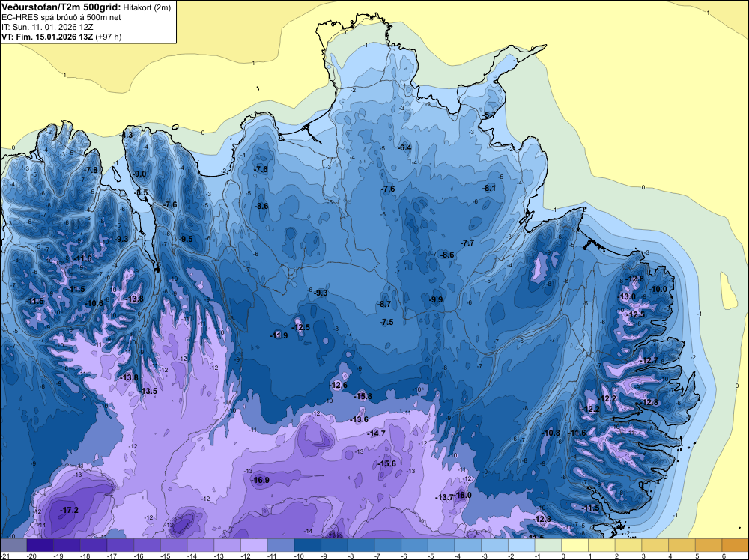Viewport: 749px width, 560px height.
Task: Select the -9.5 temperature value
Action: click(185, 239)
